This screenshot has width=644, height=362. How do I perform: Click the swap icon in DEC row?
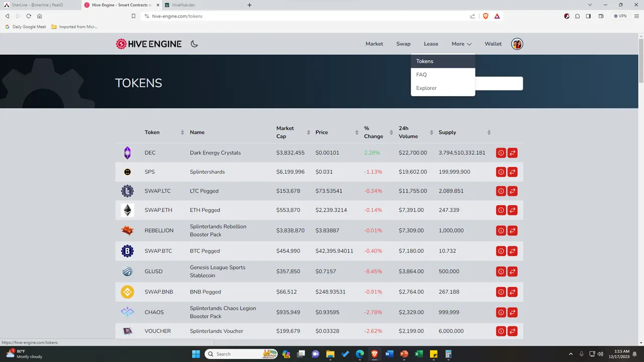(x=512, y=153)
